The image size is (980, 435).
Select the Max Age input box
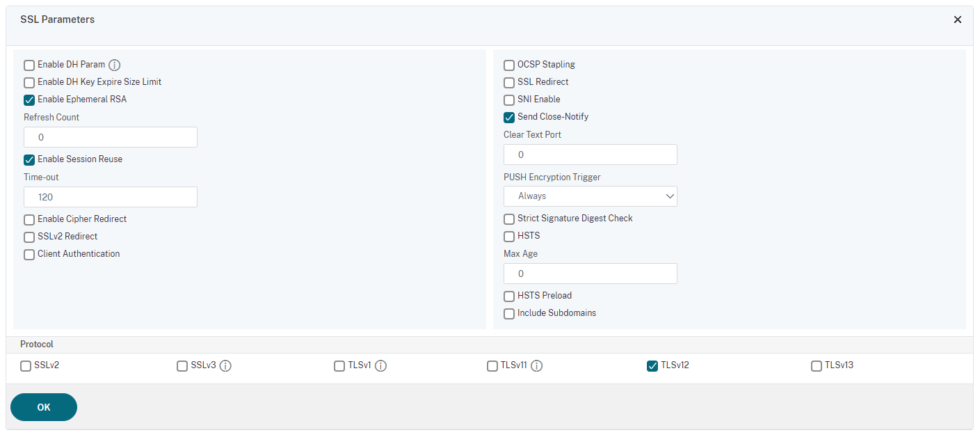tap(590, 274)
